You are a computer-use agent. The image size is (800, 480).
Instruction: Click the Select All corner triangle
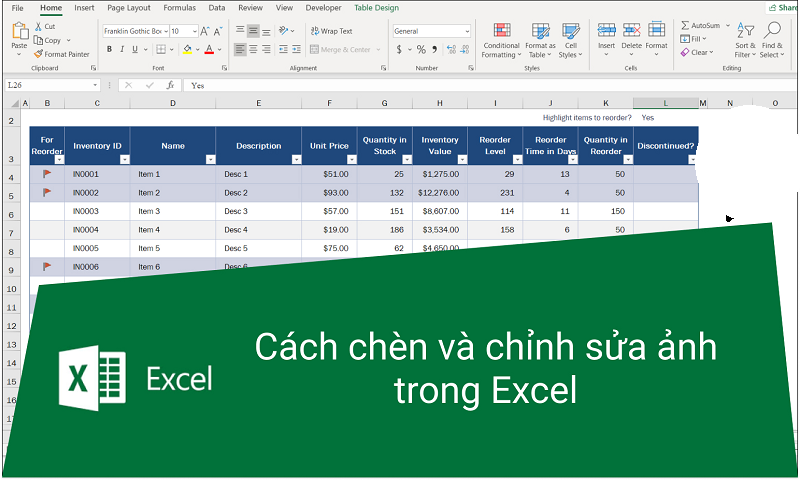(x=15, y=104)
